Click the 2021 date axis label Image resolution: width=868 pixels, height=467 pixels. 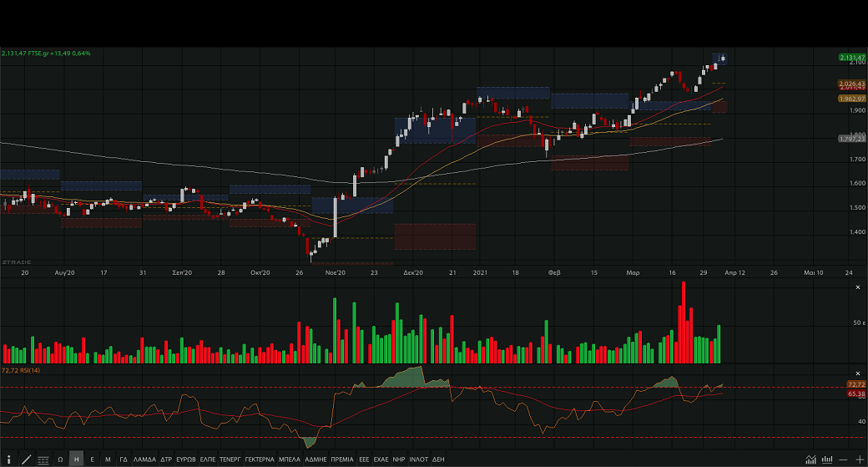(x=480, y=272)
